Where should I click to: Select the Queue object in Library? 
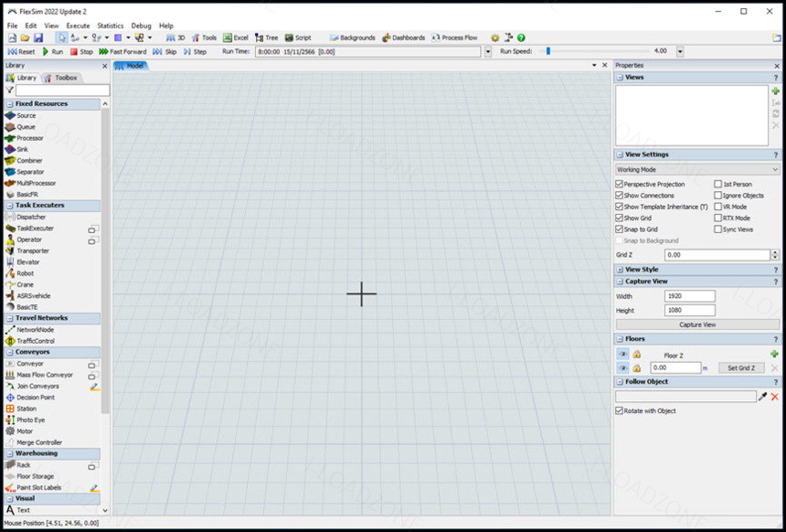pos(27,127)
